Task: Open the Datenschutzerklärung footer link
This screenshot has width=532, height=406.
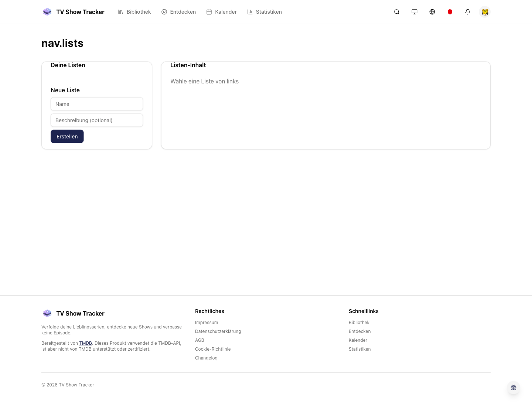Action: [218, 331]
